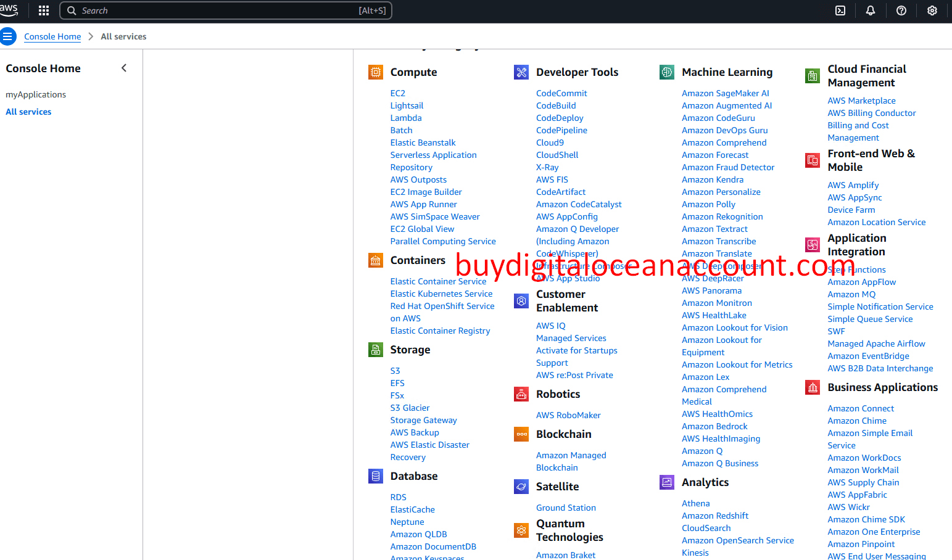Open the settings gear icon
Image resolution: width=952 pixels, height=560 pixels.
pos(932,10)
